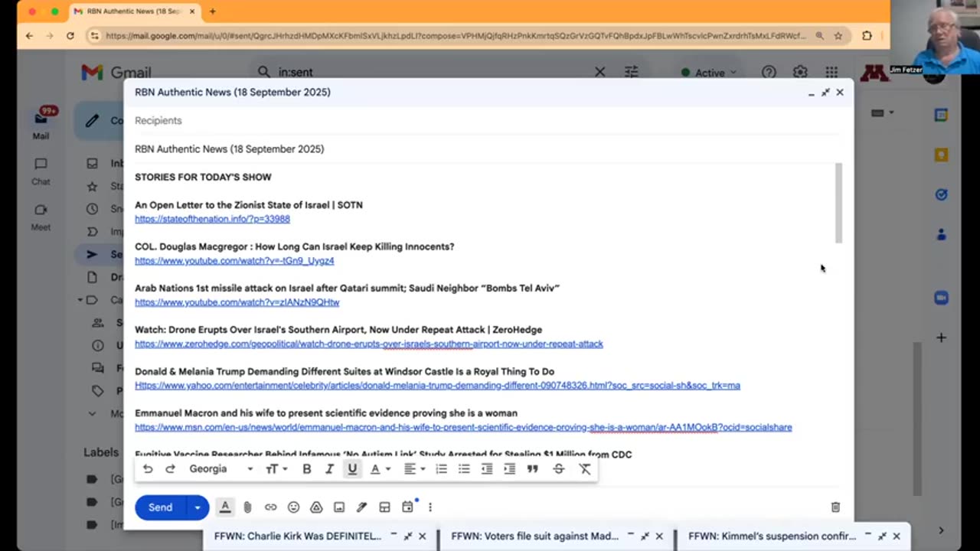Undo the last edit in compose toolbar

148,469
